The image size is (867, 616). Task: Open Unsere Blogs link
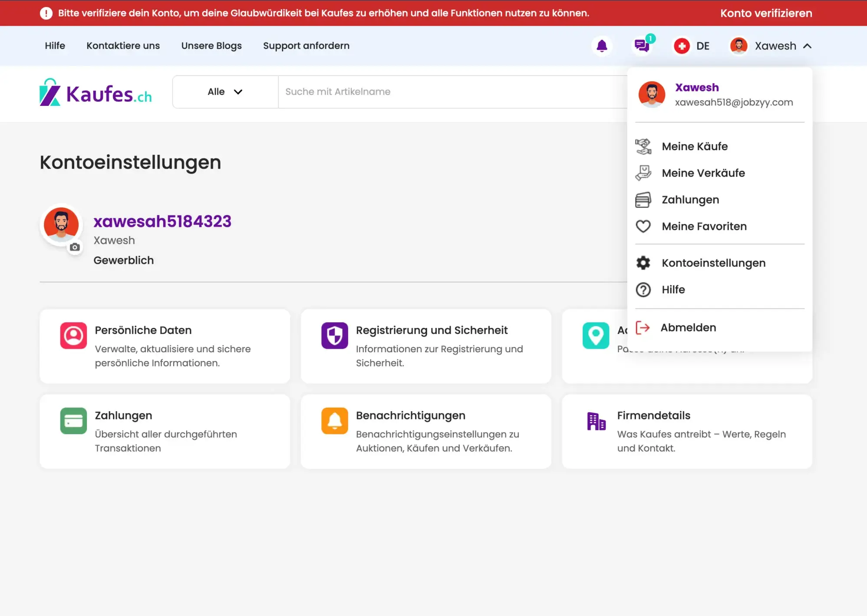[x=211, y=46]
